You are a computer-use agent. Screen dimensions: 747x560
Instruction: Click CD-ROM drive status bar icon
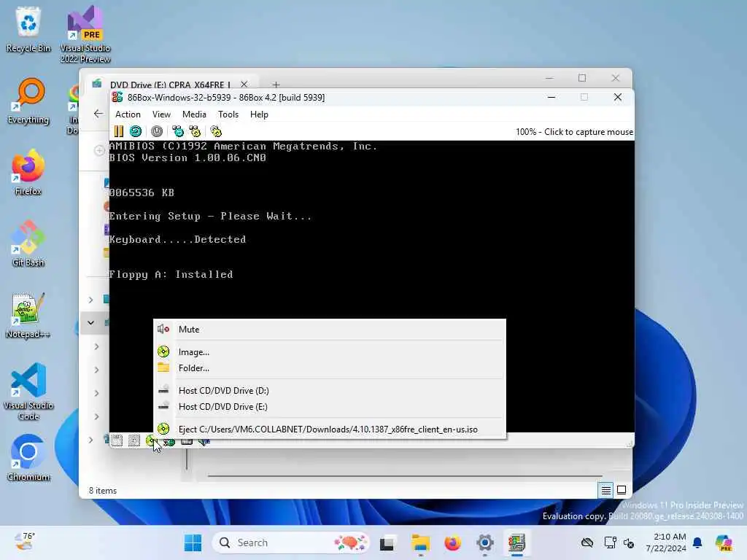(x=152, y=441)
